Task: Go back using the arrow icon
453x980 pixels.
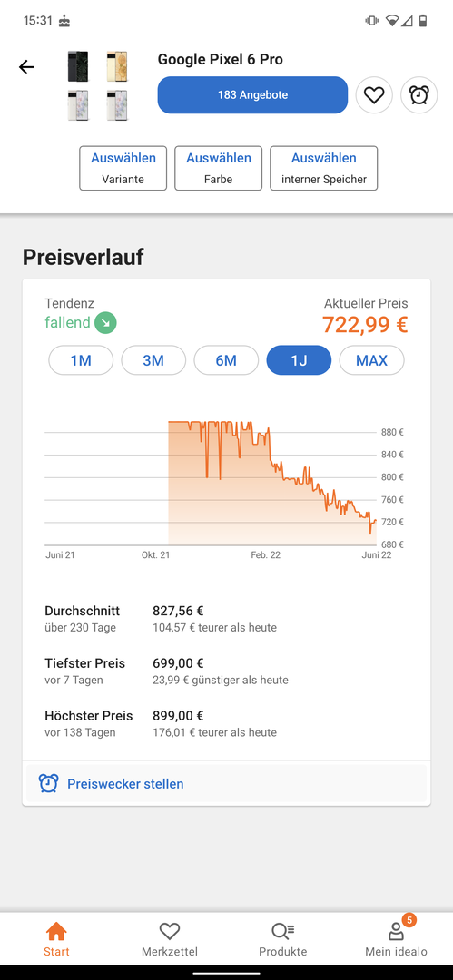Action: pyautogui.click(x=26, y=67)
